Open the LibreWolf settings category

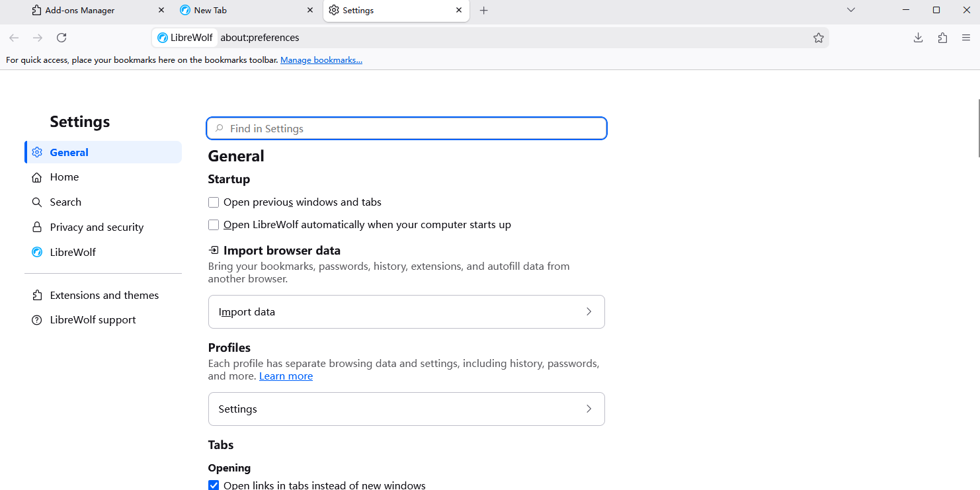103,253
